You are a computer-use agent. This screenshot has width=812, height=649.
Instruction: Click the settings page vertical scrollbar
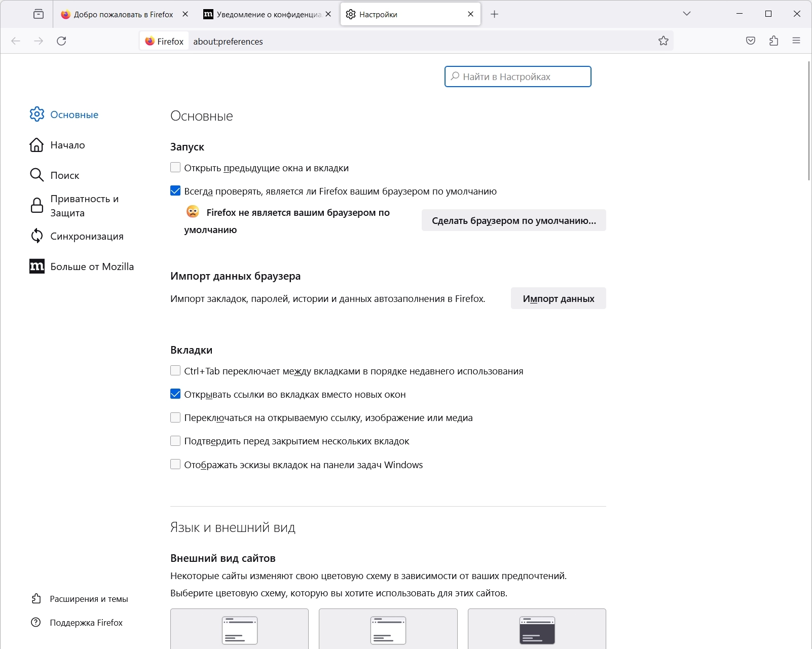tap(808, 121)
